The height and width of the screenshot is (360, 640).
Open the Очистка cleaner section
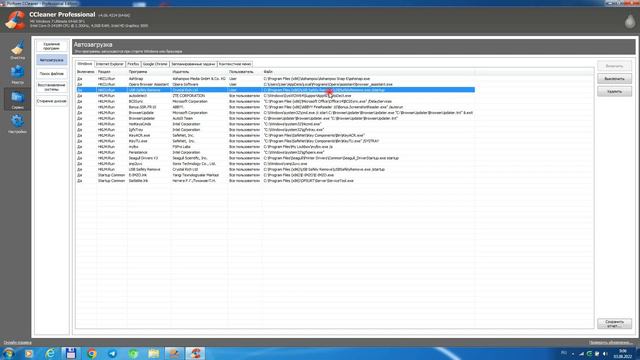[17, 49]
